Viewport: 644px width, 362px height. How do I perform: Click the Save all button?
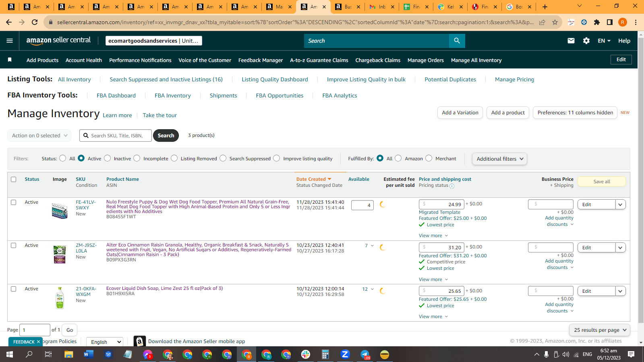(x=602, y=182)
